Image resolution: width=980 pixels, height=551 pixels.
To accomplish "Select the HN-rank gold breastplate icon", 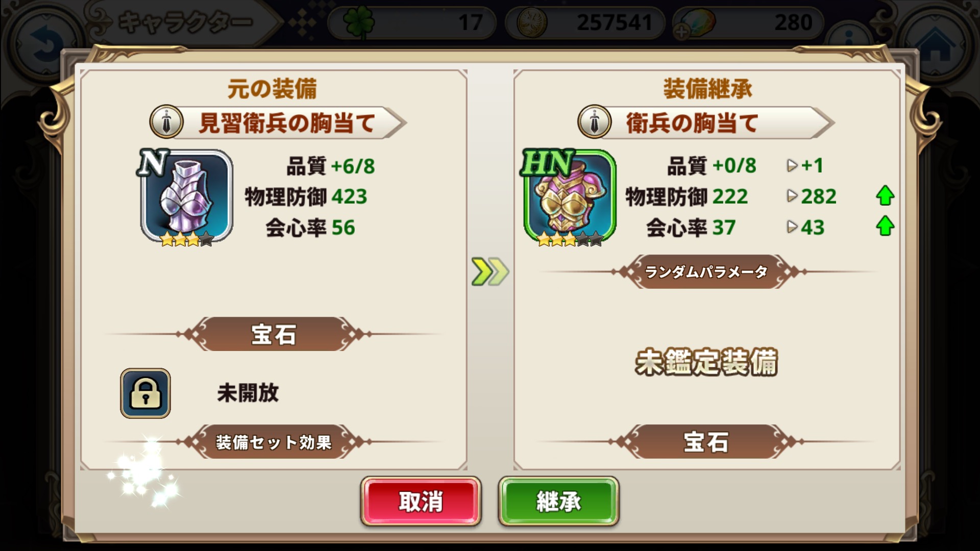I will tap(569, 197).
